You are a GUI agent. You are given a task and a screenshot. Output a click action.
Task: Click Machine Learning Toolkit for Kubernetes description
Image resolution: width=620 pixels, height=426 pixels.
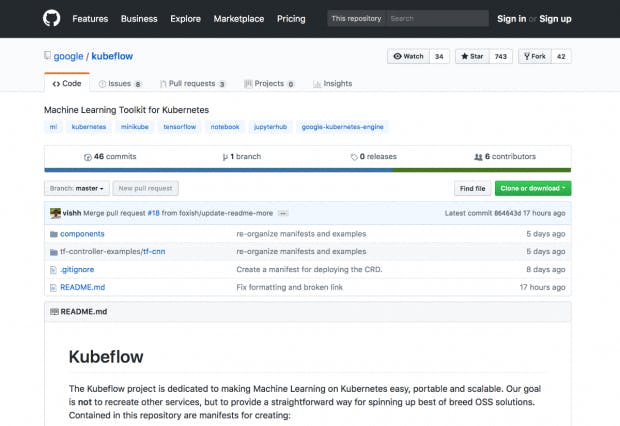click(x=127, y=110)
